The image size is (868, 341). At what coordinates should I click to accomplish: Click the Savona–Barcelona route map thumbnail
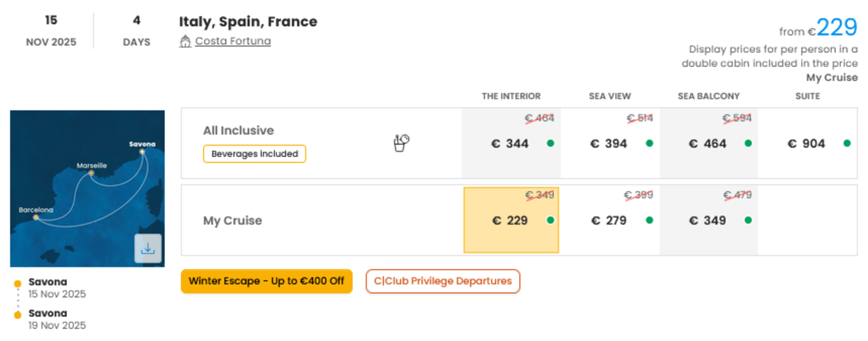(x=87, y=188)
